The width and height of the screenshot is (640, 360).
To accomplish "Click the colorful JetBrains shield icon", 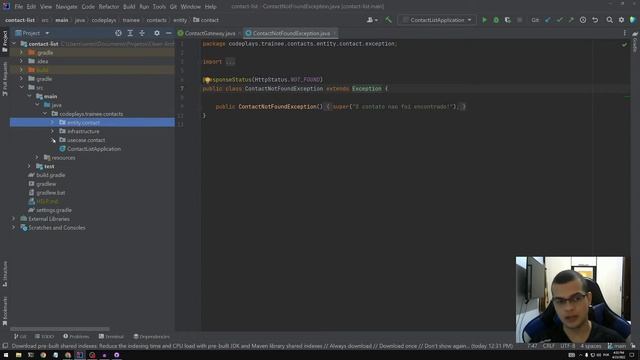I will tap(633, 20).
